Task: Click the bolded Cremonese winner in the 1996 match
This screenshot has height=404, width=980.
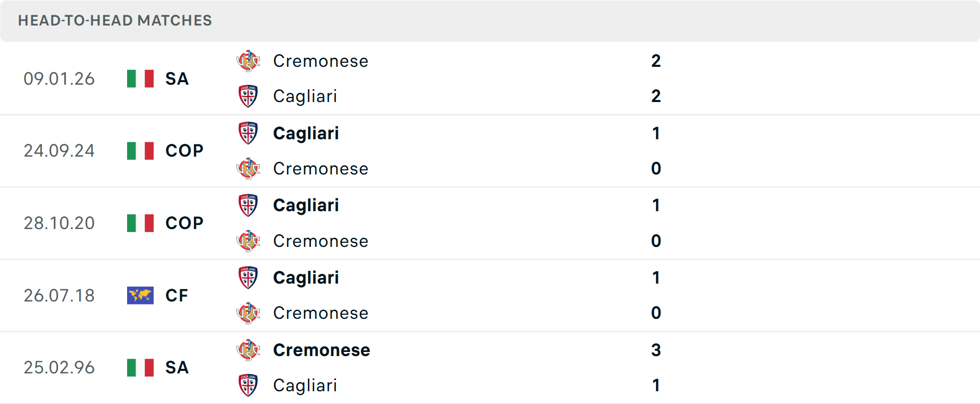Action: click(322, 350)
